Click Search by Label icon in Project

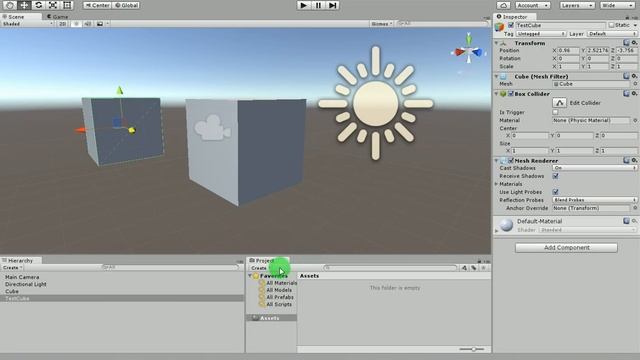point(474,268)
